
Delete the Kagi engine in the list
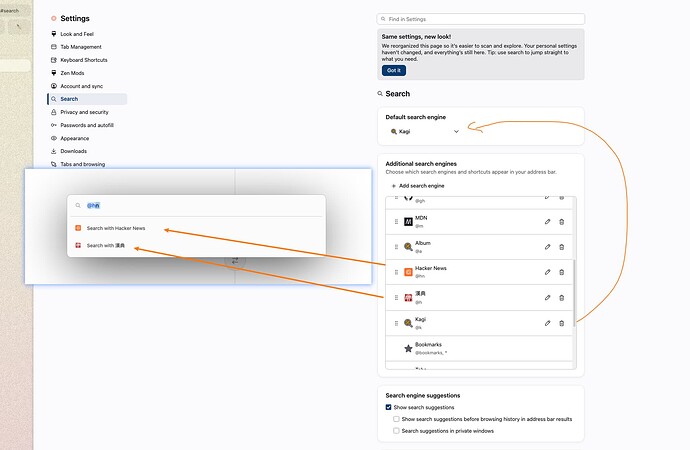[x=562, y=323]
